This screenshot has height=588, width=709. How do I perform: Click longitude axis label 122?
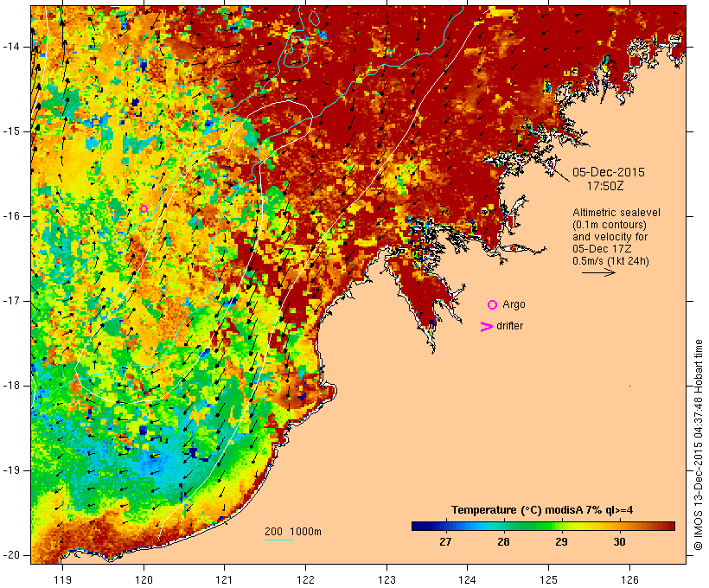point(306,579)
